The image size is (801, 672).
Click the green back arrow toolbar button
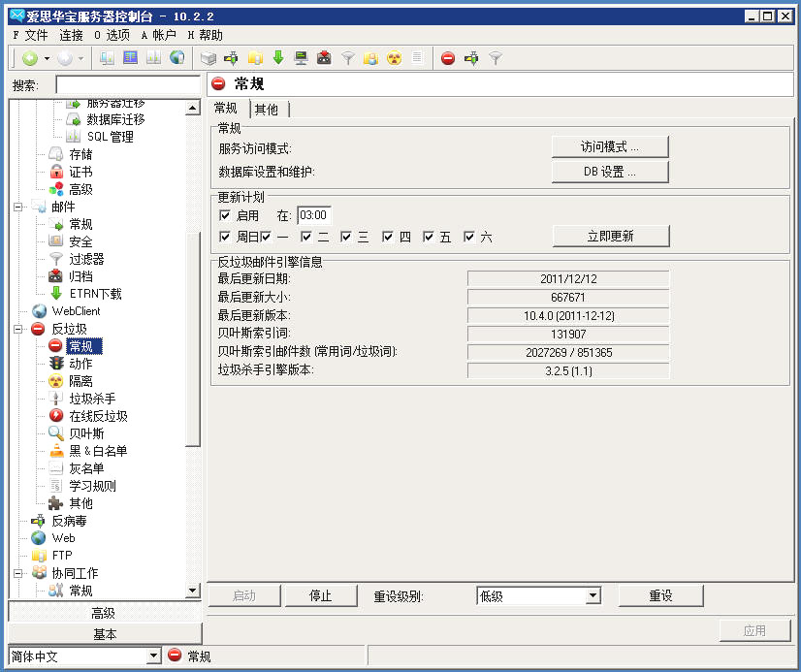point(30,59)
